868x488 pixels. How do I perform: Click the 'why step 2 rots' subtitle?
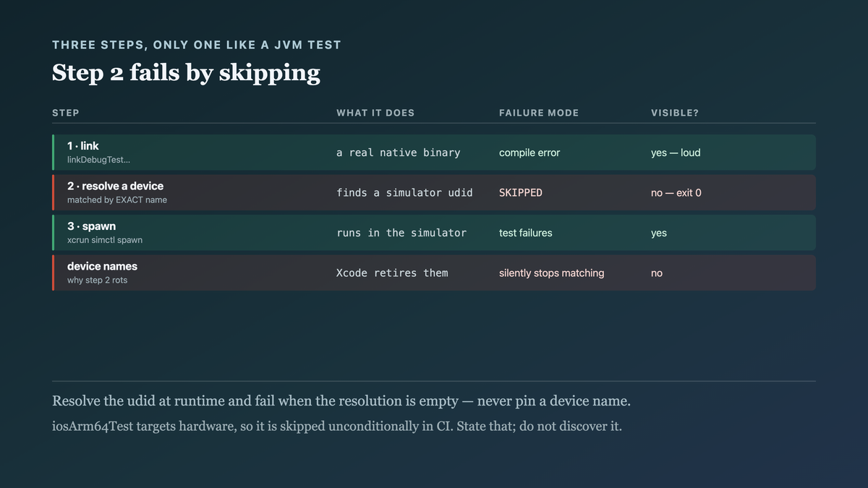click(97, 281)
